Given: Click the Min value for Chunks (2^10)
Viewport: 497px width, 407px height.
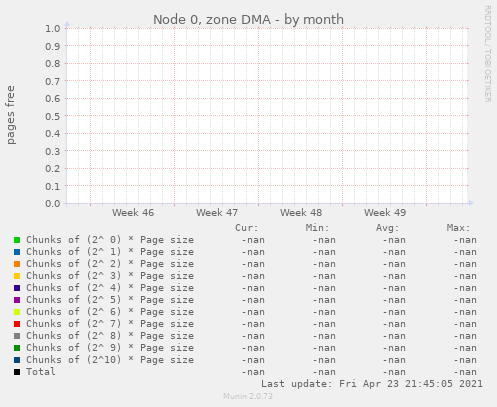Looking at the screenshot, I should [324, 360].
